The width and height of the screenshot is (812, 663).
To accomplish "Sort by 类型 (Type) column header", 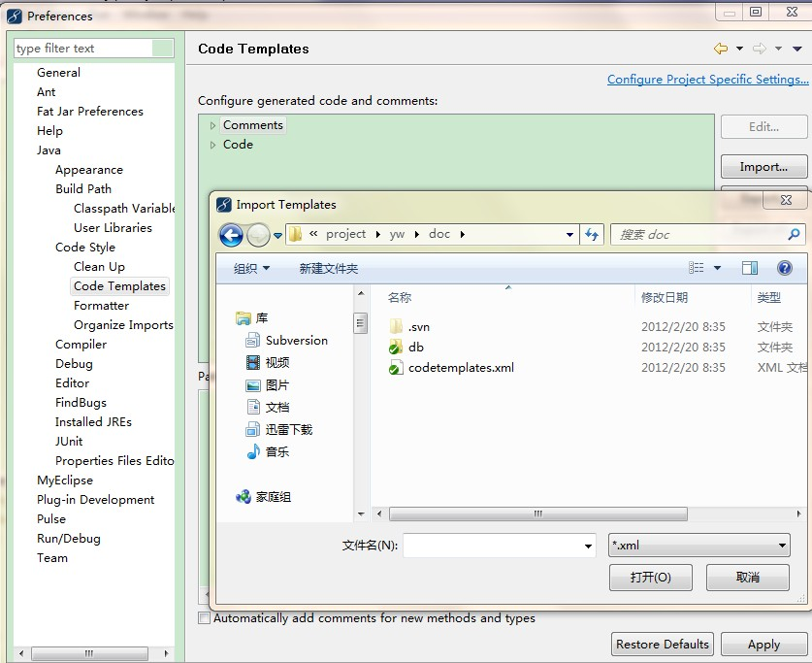I will 768,297.
